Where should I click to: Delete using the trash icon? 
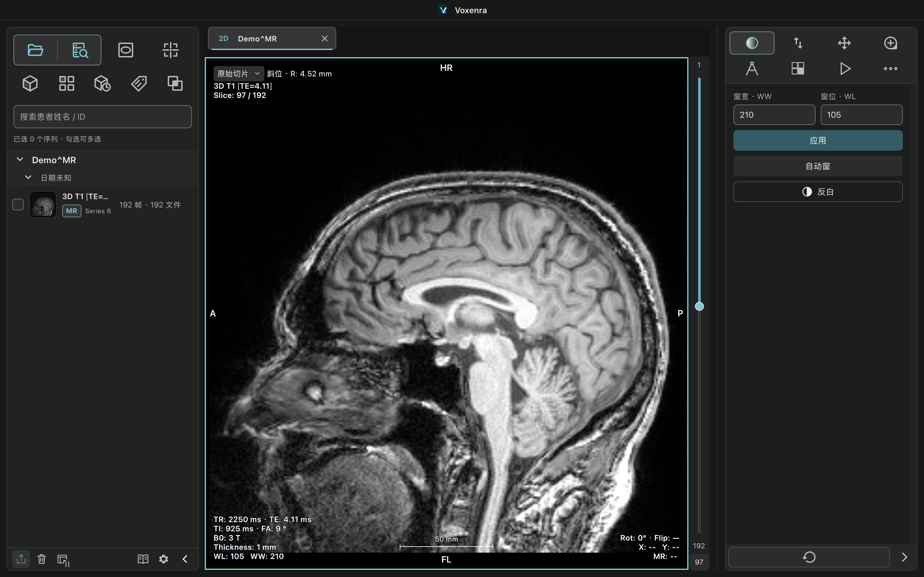[x=42, y=559]
